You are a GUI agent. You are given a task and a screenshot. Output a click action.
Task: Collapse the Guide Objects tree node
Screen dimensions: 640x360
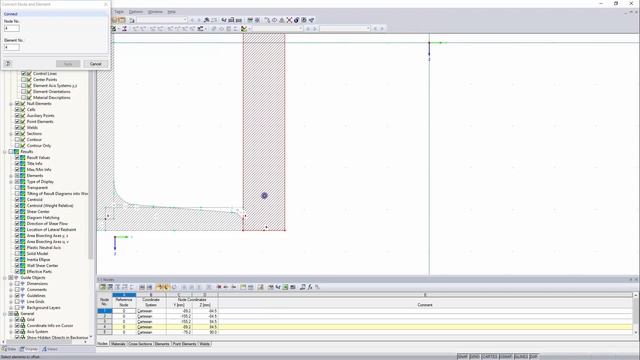5,278
